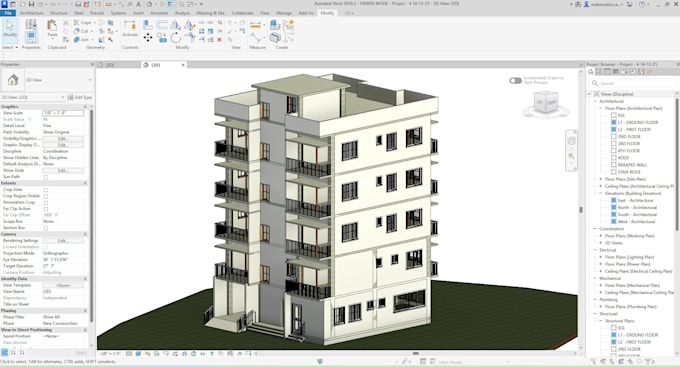Click the red Delete X icon
Viewport: 680px width, 367px height.
pyautogui.click(x=219, y=39)
